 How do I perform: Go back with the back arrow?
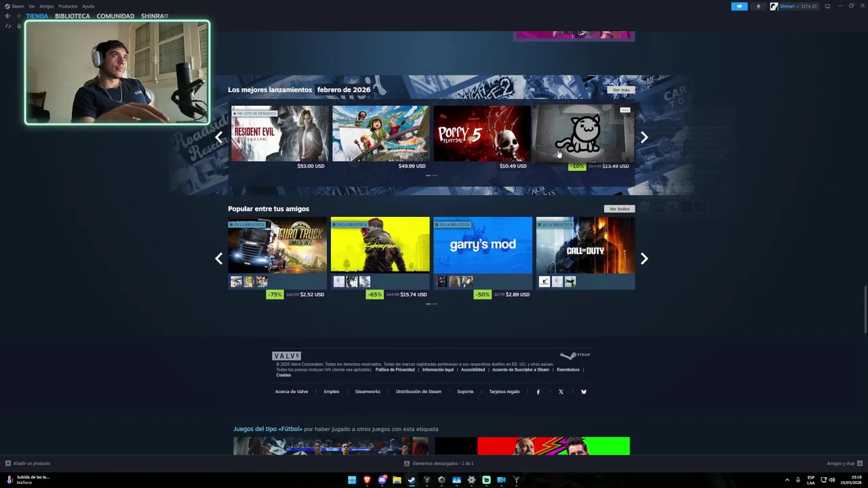[8, 16]
